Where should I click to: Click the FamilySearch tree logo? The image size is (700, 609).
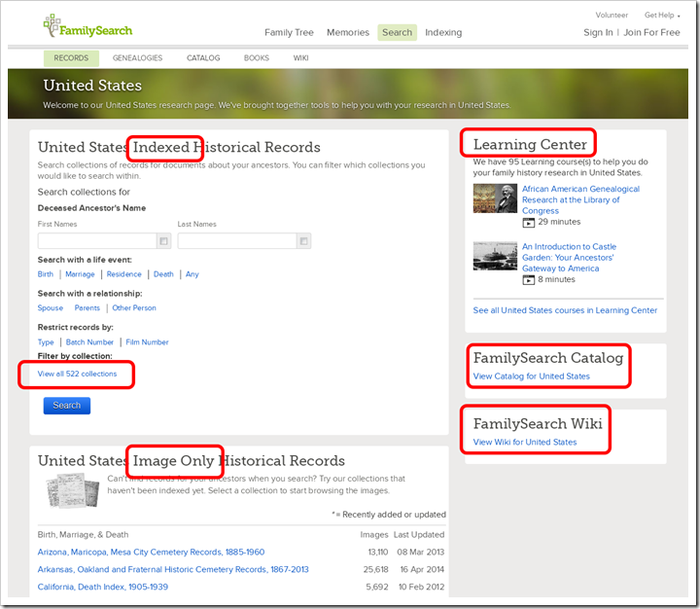pos(87,26)
